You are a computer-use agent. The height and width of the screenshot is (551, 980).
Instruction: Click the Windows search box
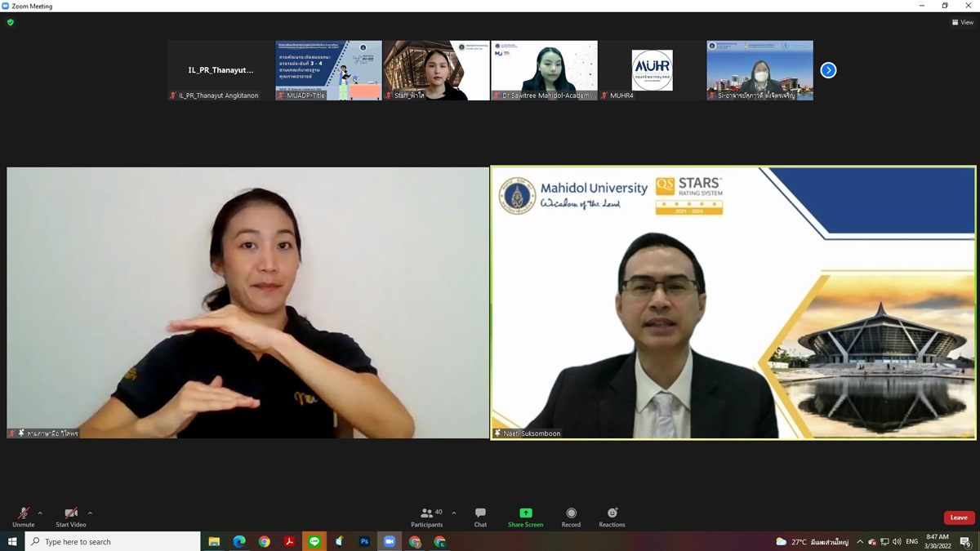pos(114,541)
